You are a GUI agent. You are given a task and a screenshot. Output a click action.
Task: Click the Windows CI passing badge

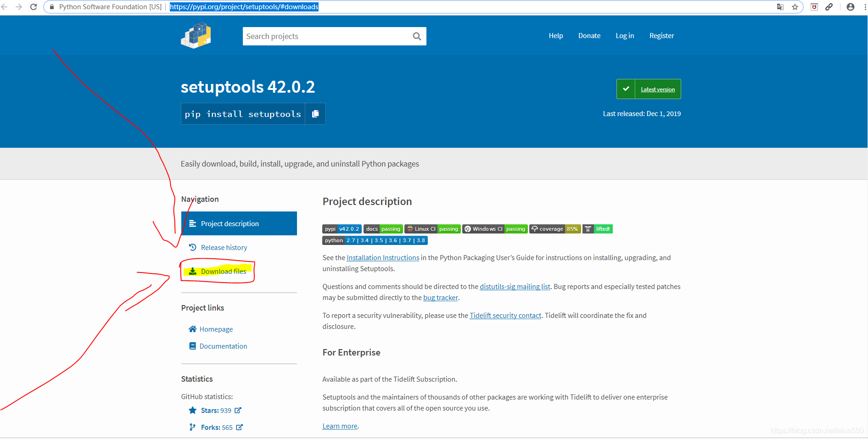[495, 229]
